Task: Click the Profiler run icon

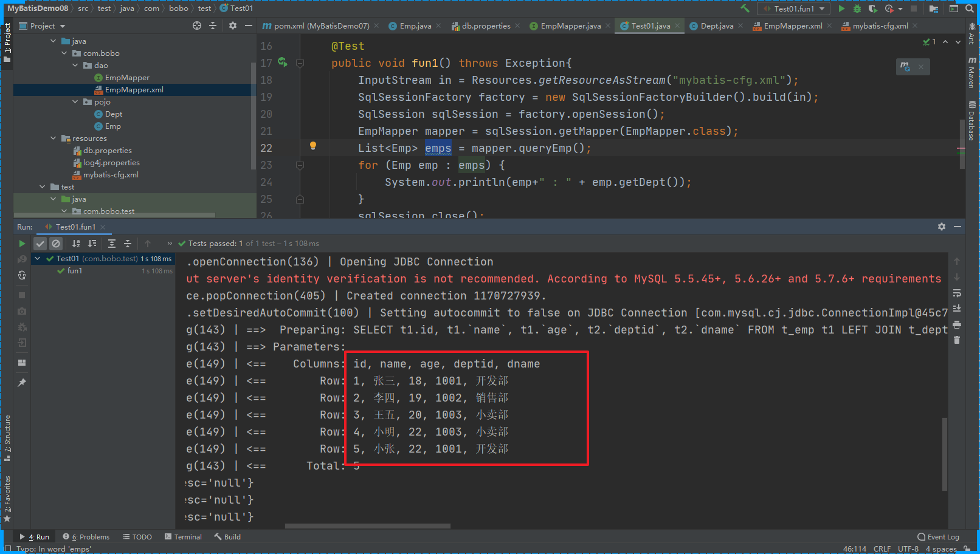Action: tap(889, 9)
